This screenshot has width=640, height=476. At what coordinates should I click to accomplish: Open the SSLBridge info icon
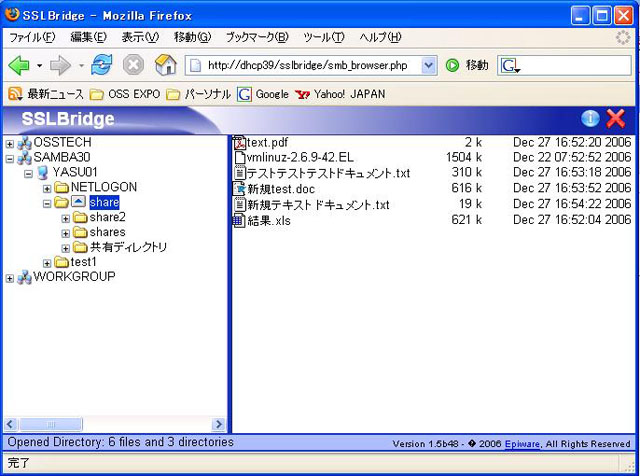(x=590, y=119)
